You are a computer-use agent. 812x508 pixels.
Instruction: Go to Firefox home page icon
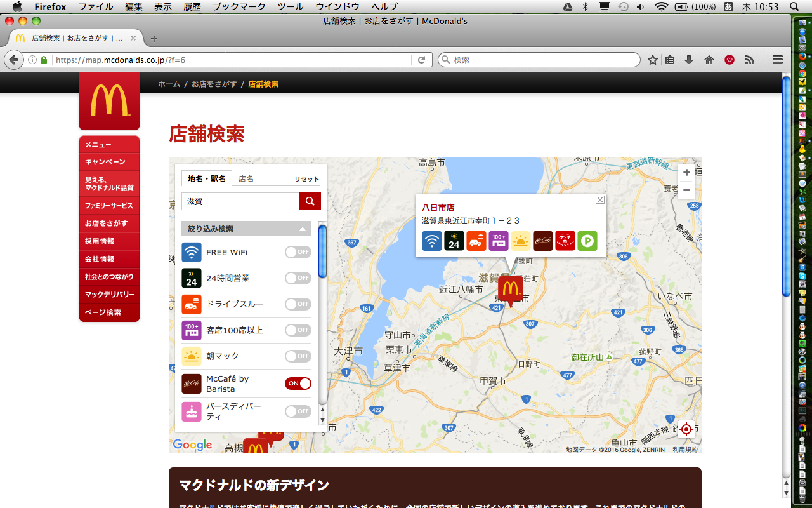[709, 60]
